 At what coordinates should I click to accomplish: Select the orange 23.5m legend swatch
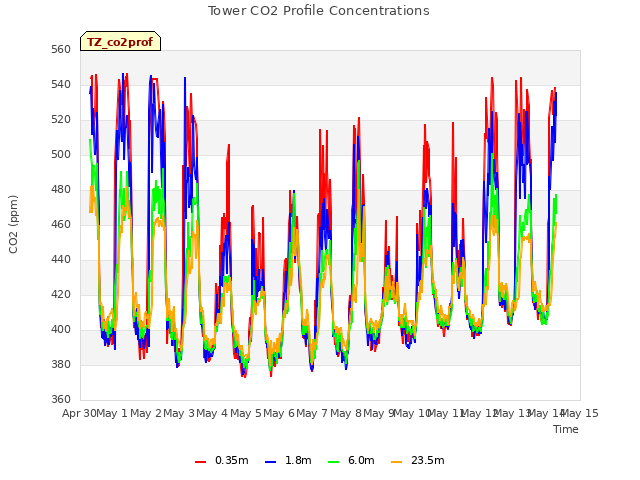[x=397, y=462]
